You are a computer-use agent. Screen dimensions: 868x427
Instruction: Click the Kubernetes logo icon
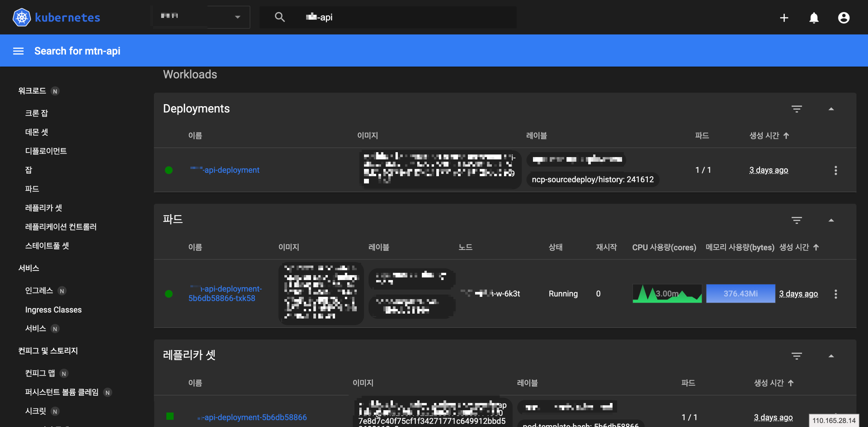tap(22, 17)
